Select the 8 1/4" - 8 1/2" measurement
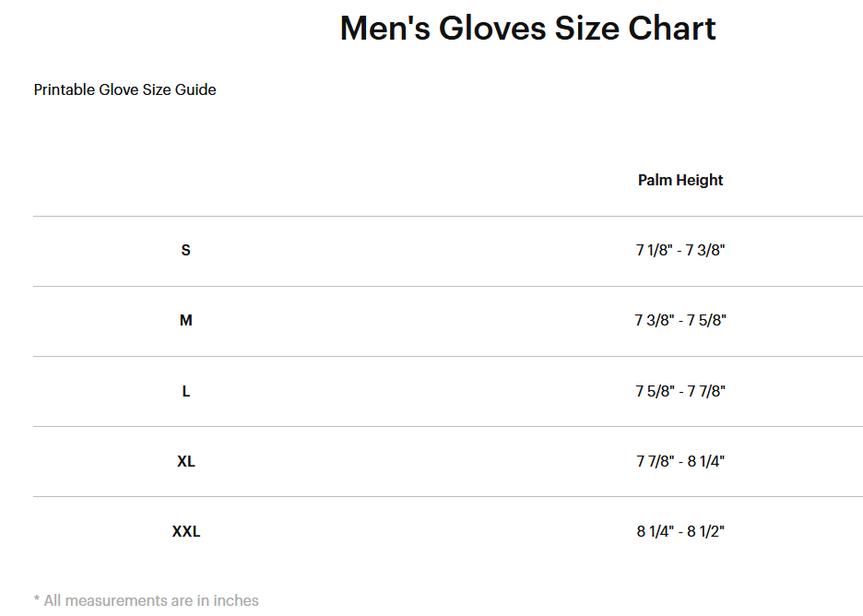863x616 pixels. pyautogui.click(x=680, y=531)
